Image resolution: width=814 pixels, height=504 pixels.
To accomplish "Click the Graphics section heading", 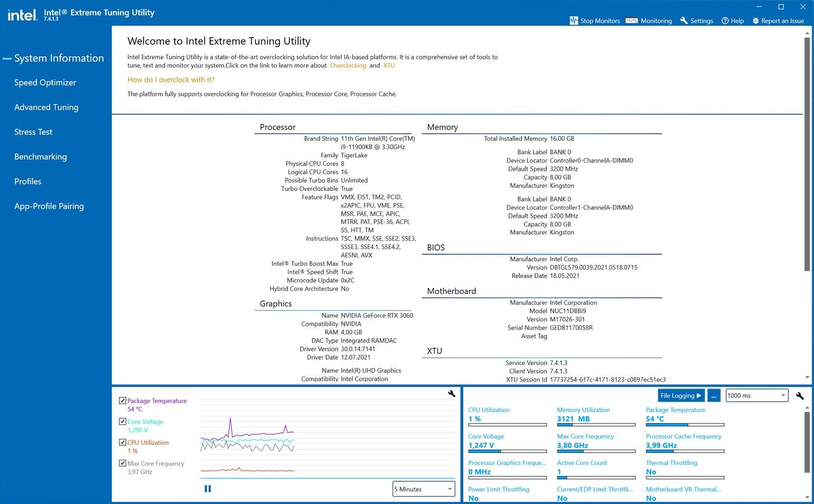I will 275,303.
